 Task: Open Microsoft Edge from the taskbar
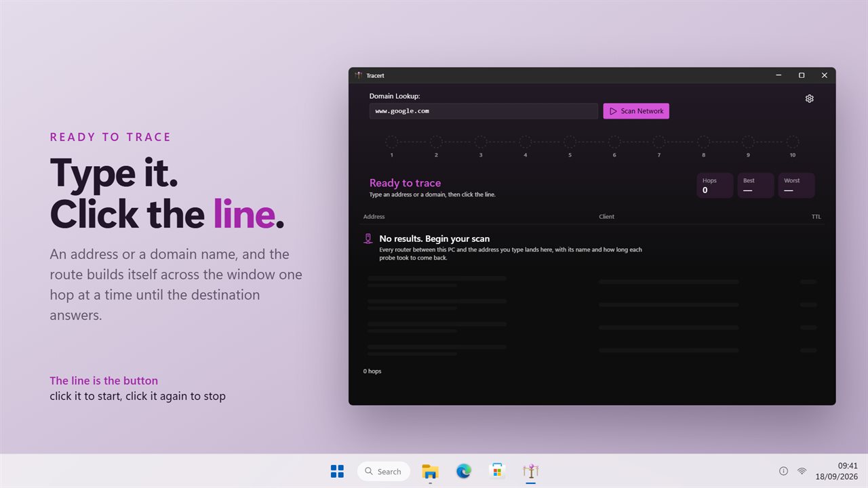pos(464,471)
